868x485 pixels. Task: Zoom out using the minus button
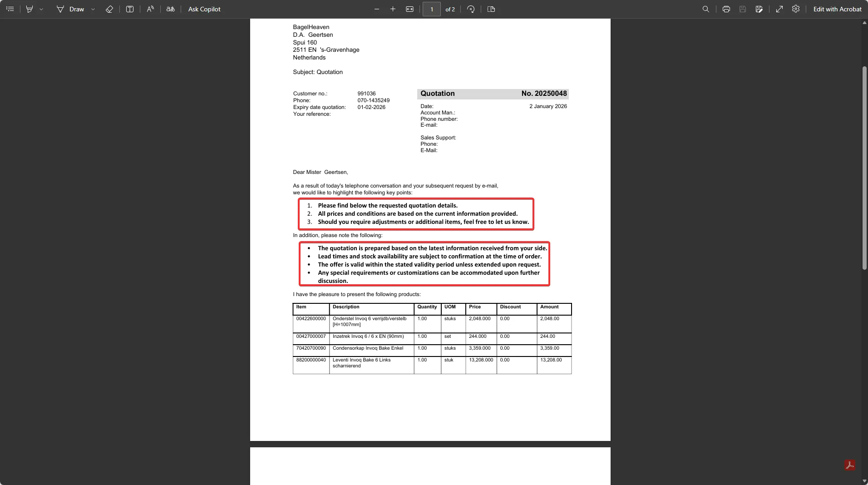coord(376,9)
